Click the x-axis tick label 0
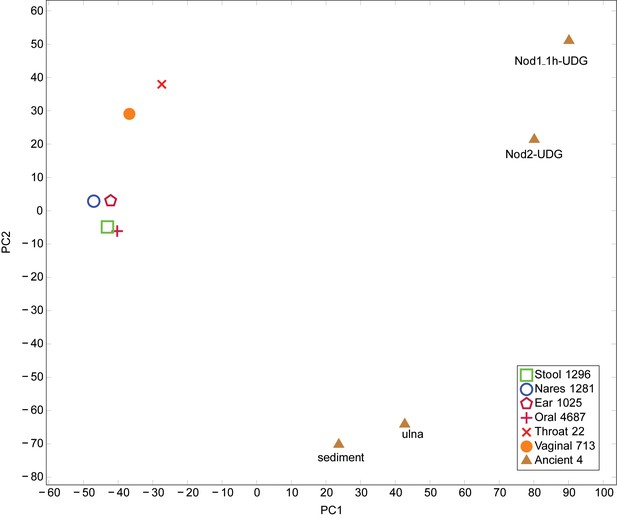 pyautogui.click(x=257, y=492)
